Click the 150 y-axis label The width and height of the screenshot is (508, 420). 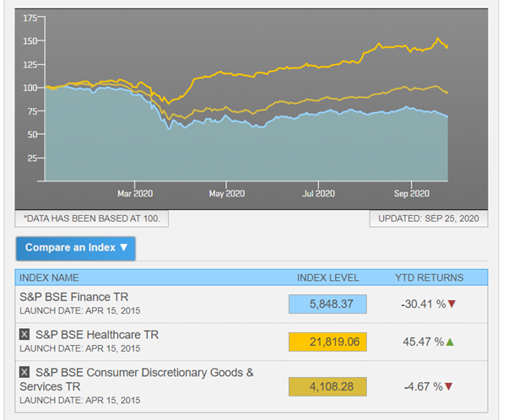pos(30,41)
